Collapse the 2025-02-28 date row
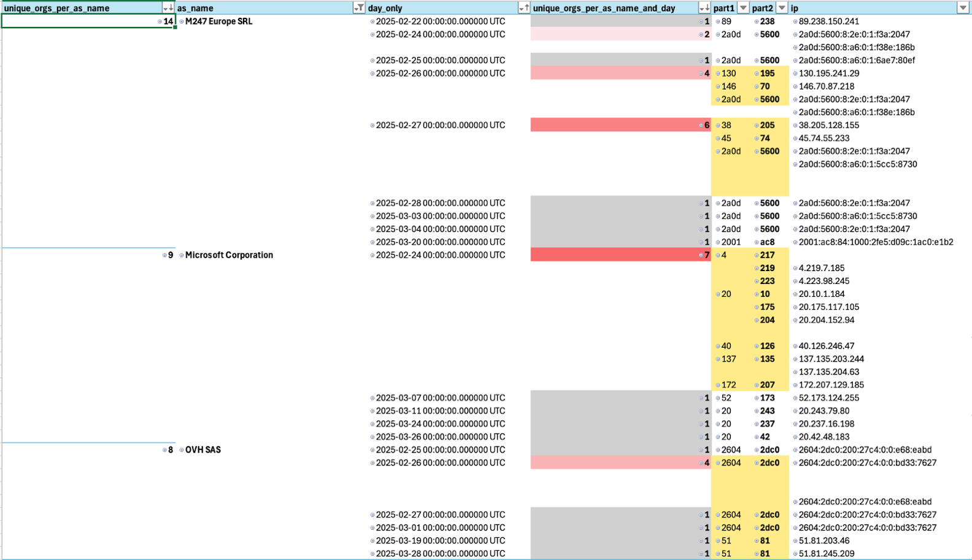The image size is (972, 560). coord(372,203)
